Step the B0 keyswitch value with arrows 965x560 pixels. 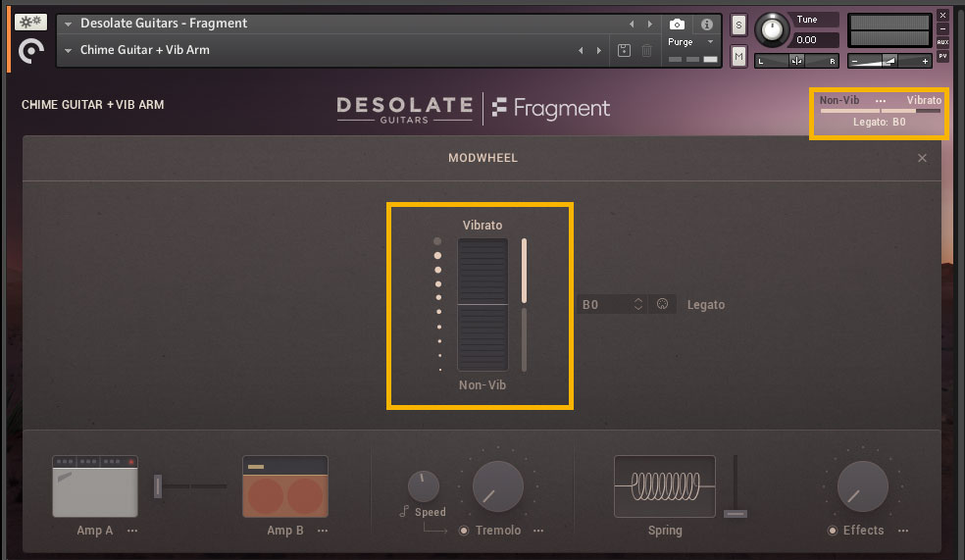638,305
